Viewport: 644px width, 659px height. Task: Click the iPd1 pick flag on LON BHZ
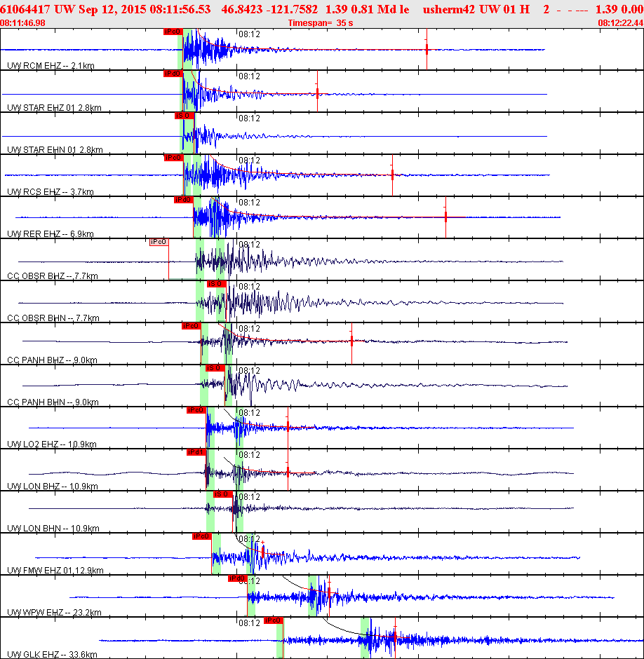tap(196, 452)
